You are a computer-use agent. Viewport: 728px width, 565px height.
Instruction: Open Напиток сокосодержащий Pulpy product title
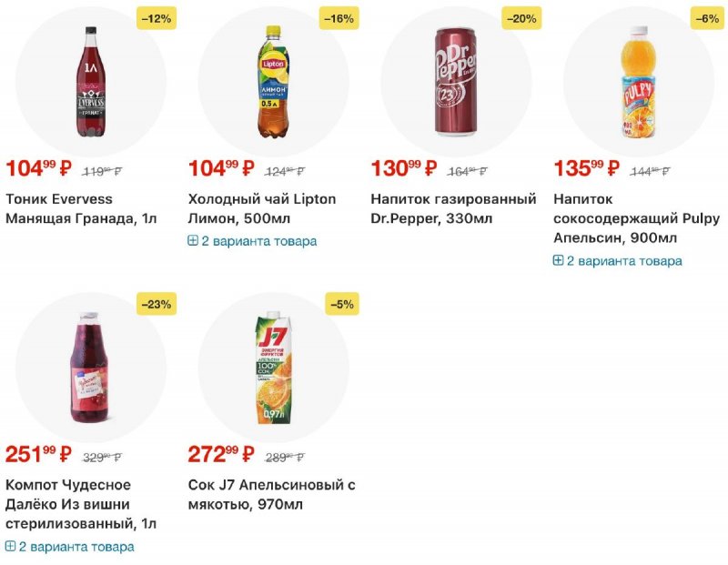(635, 218)
